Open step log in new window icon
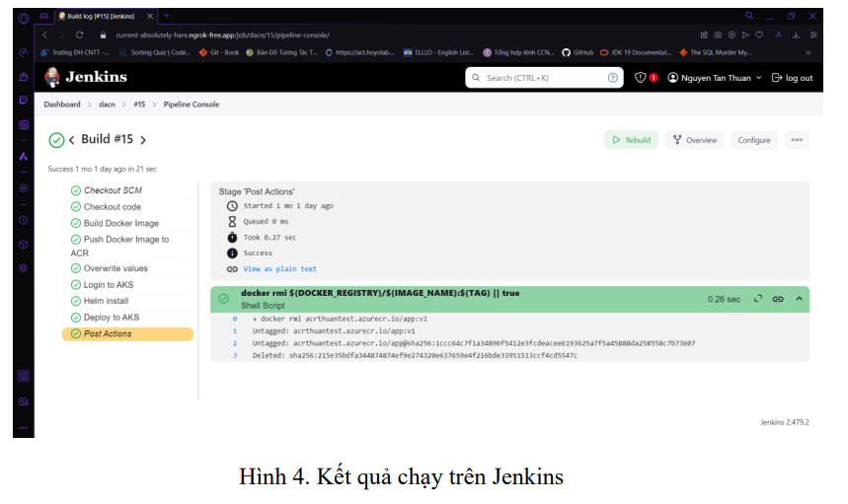This screenshot has width=848, height=504. click(756, 299)
